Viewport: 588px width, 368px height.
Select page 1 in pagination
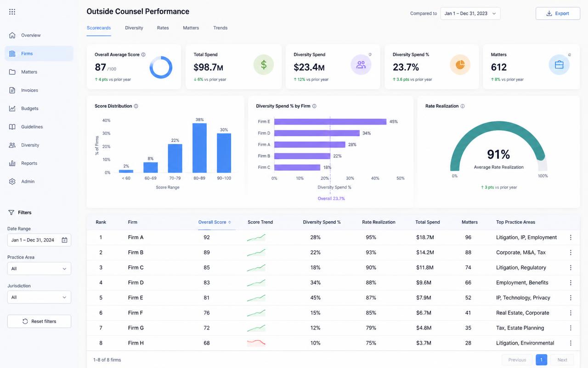pos(542,360)
